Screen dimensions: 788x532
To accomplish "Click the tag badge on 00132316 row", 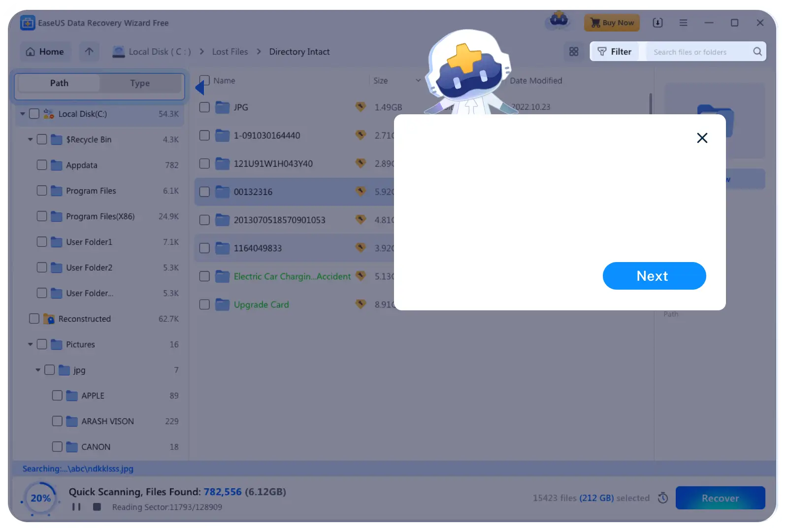I will (361, 191).
